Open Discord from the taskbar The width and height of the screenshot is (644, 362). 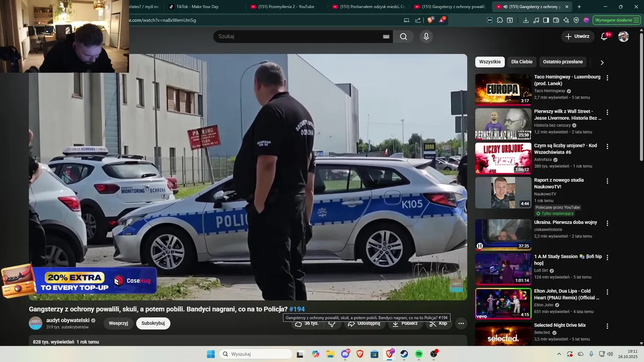coord(345,354)
